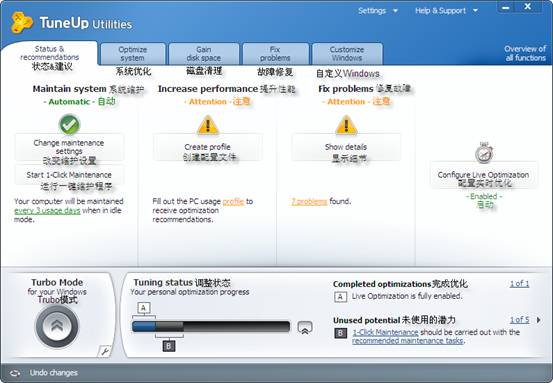Open the 7 problems link

[309, 201]
